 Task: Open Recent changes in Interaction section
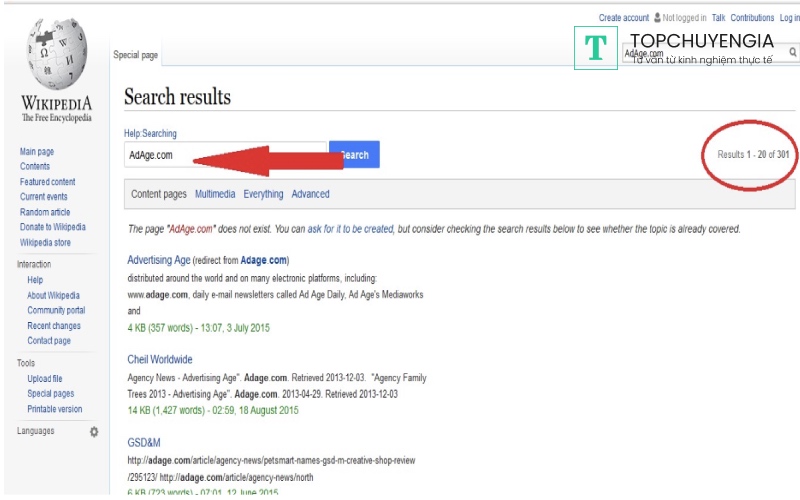(x=54, y=326)
